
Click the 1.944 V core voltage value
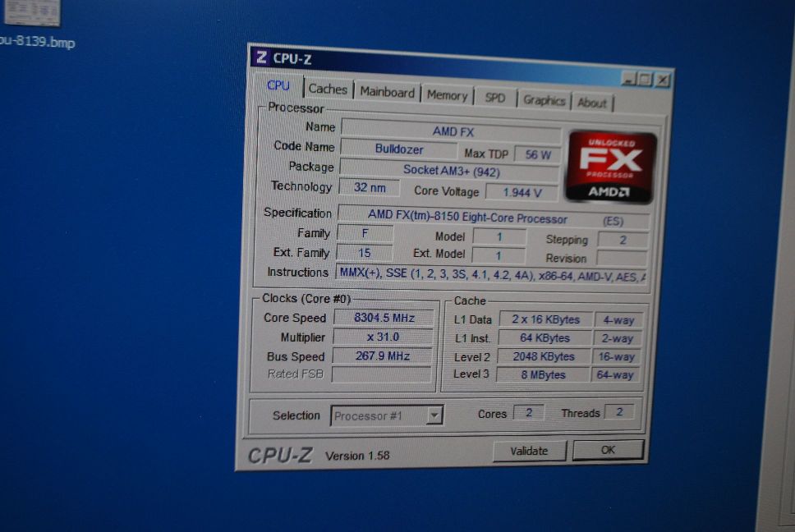point(522,193)
